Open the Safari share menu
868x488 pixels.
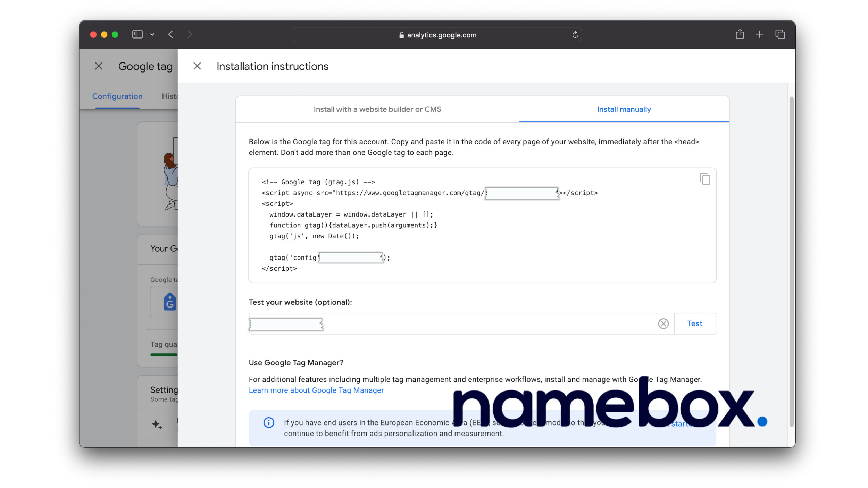740,34
